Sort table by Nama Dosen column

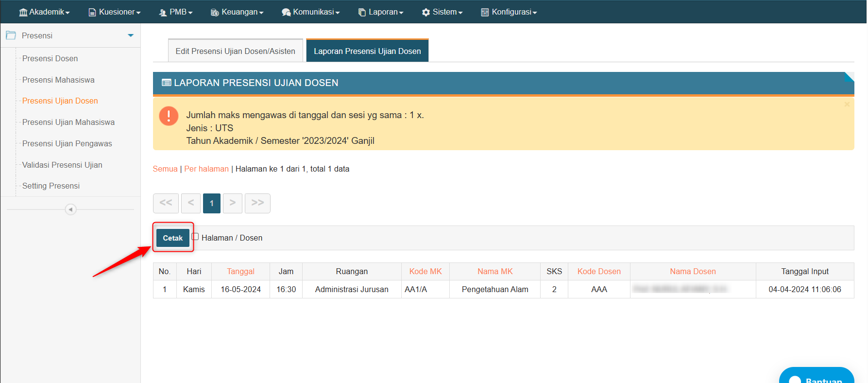[693, 271]
